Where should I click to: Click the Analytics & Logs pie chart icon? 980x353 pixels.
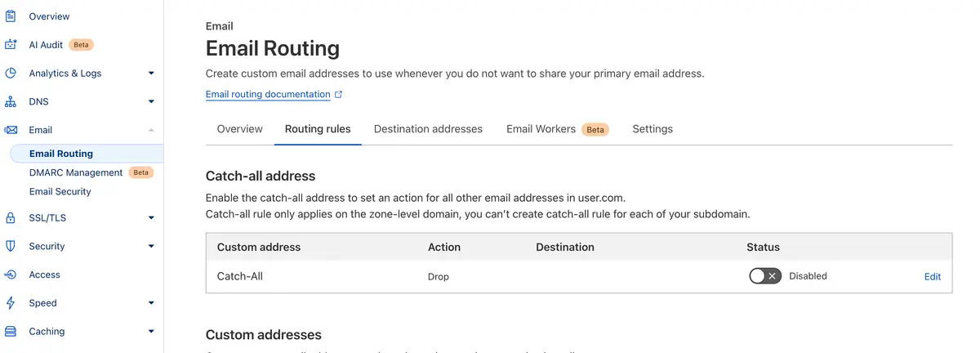coord(11,73)
